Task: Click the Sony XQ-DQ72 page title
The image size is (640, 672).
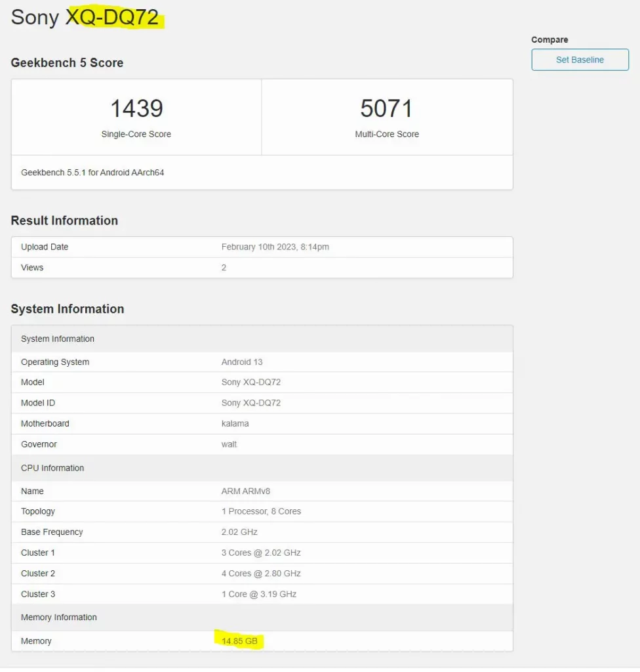Action: 85,18
